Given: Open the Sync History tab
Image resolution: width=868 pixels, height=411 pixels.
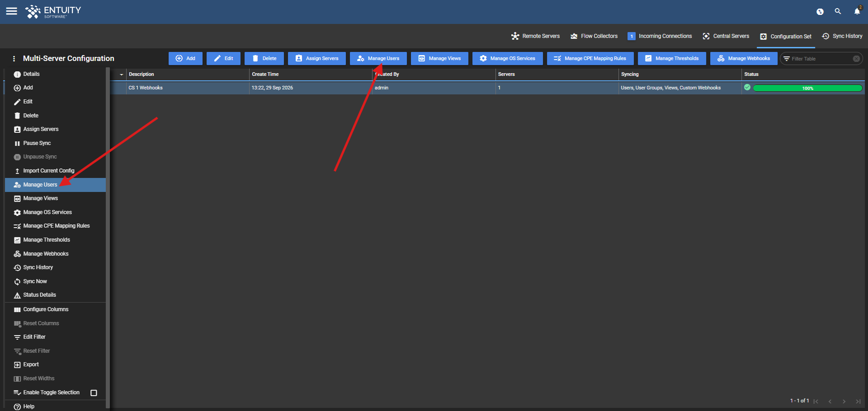Looking at the screenshot, I should 842,36.
